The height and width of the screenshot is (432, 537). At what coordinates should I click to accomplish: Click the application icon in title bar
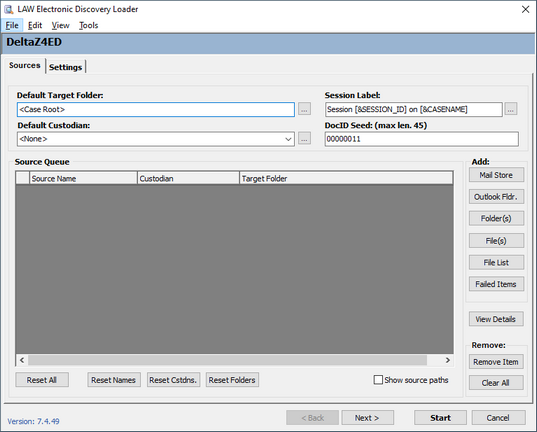9,9
